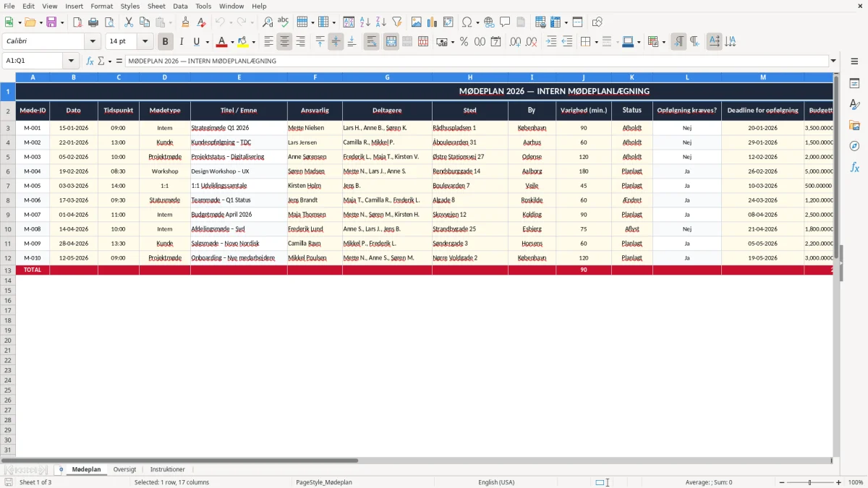Insert a comment

(x=505, y=22)
